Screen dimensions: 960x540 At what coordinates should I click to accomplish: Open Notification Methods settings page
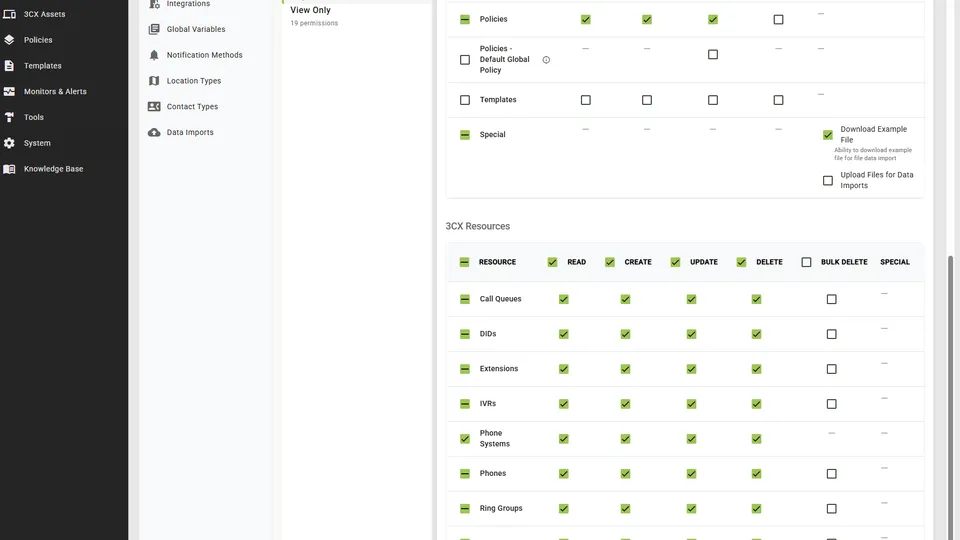point(204,55)
